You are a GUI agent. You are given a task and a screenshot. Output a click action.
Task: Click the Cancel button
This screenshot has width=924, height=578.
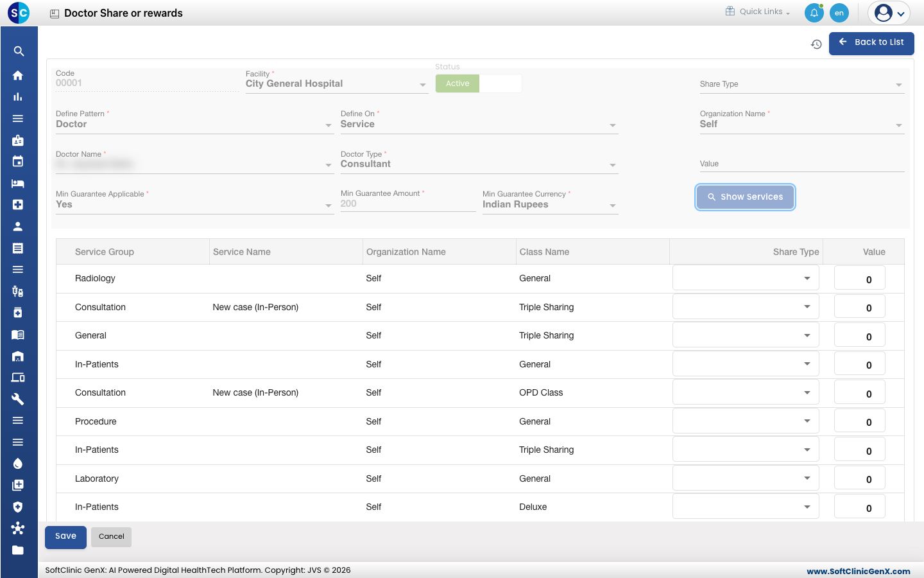pos(112,537)
